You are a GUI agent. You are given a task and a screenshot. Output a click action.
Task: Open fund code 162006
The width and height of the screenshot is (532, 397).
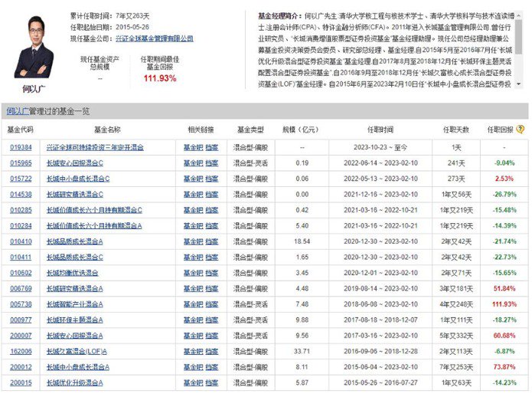tap(21, 351)
